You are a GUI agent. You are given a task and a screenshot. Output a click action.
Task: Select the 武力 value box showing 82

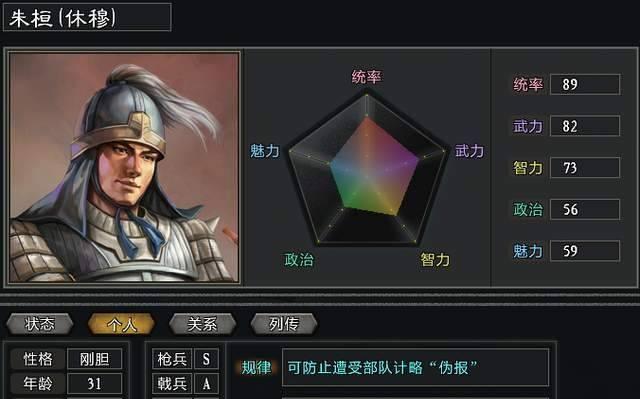click(x=585, y=126)
